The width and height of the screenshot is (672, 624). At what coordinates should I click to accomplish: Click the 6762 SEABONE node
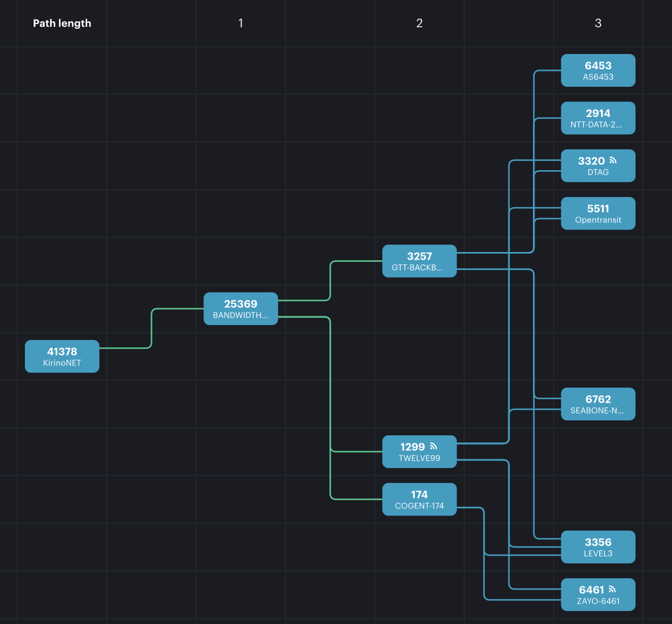[598, 404]
